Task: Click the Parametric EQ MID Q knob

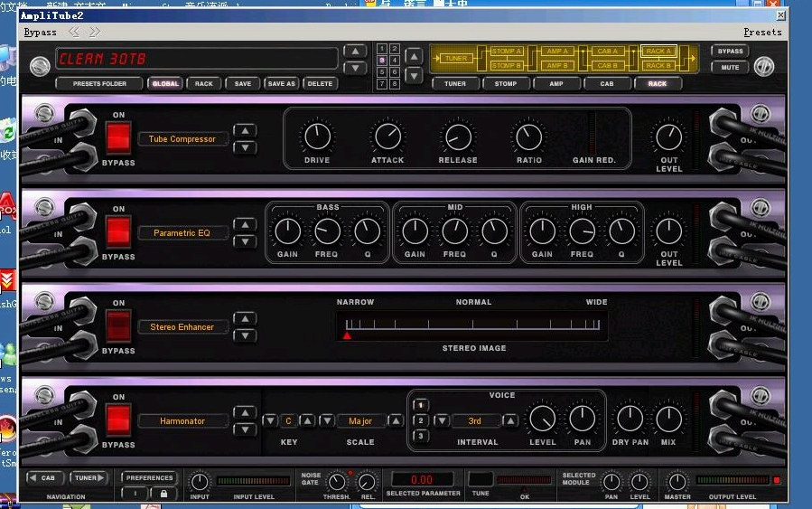Action: [x=495, y=231]
